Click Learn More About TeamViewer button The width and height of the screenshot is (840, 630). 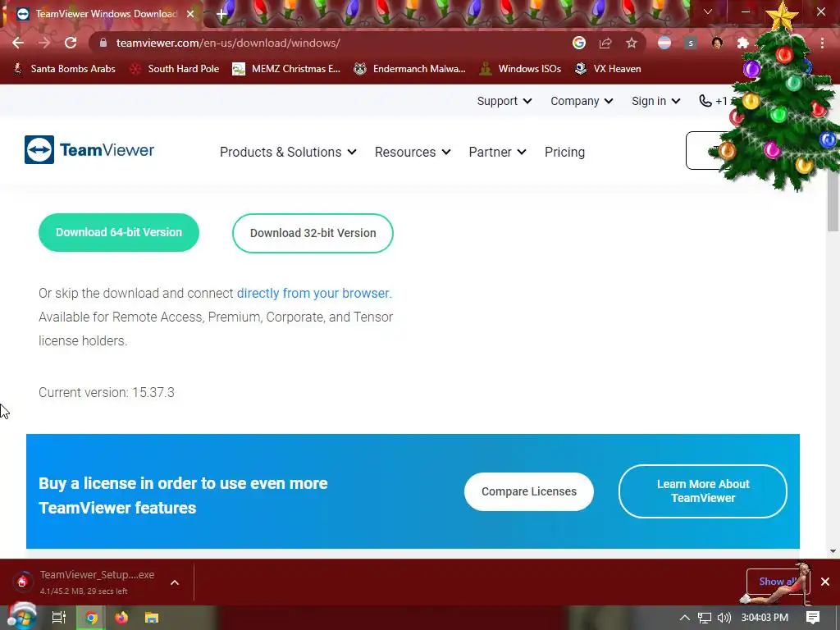[x=703, y=491]
